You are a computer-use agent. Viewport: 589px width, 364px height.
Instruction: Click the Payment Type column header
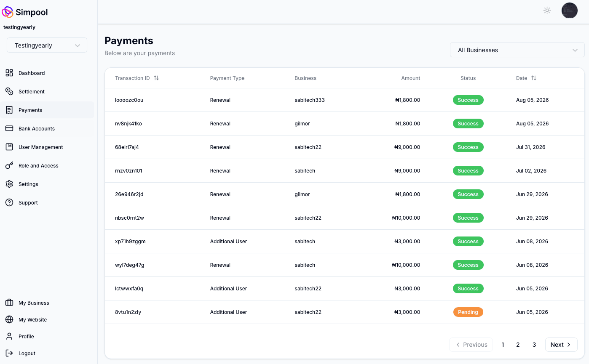click(x=227, y=78)
